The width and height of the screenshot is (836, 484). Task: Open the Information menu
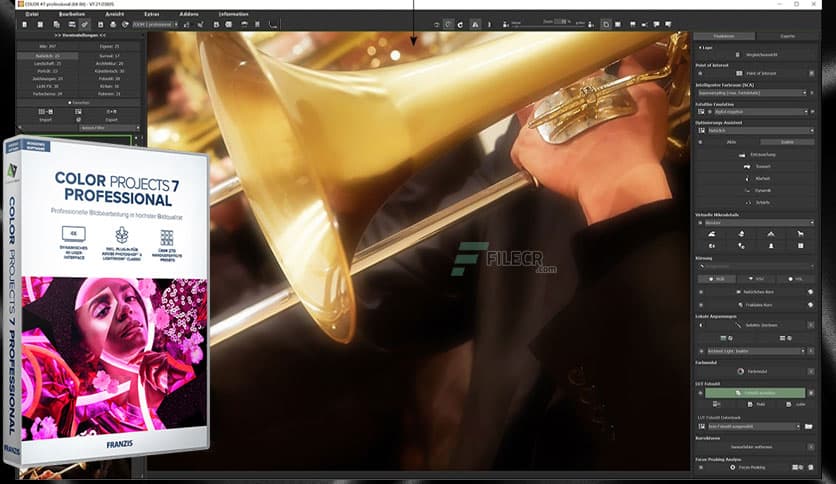pyautogui.click(x=233, y=14)
